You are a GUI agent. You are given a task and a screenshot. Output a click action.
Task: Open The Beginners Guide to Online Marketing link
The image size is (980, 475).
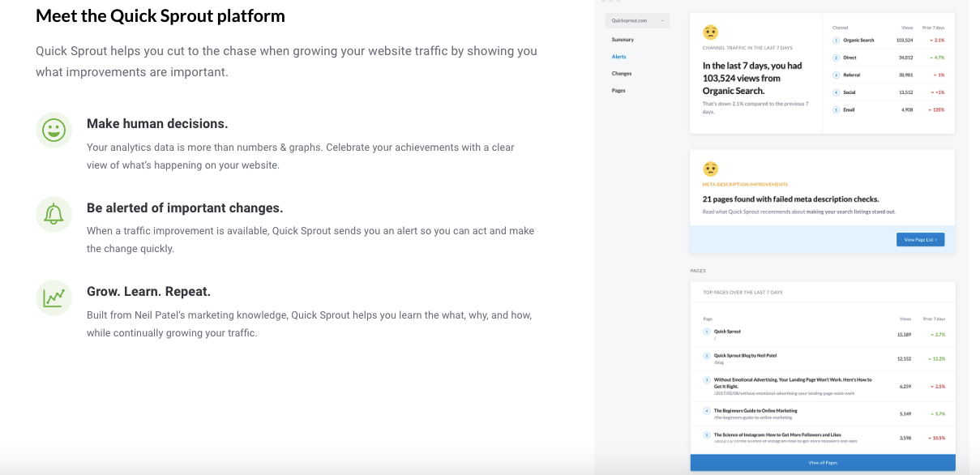point(755,411)
